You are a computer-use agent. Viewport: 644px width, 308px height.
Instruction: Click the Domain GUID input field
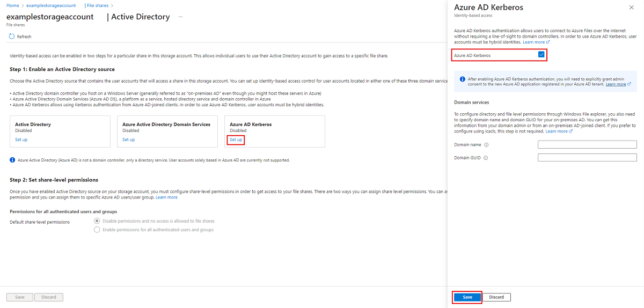pyautogui.click(x=587, y=157)
